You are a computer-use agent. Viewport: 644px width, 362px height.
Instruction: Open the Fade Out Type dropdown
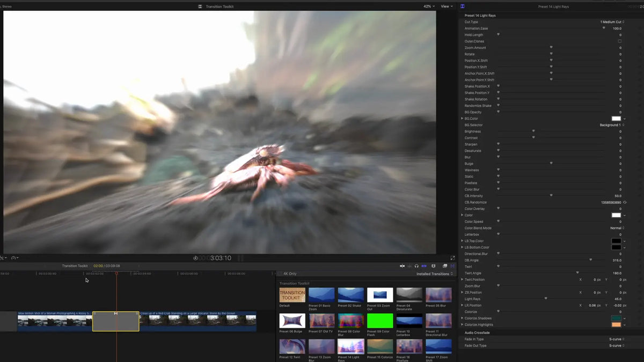tap(617, 345)
